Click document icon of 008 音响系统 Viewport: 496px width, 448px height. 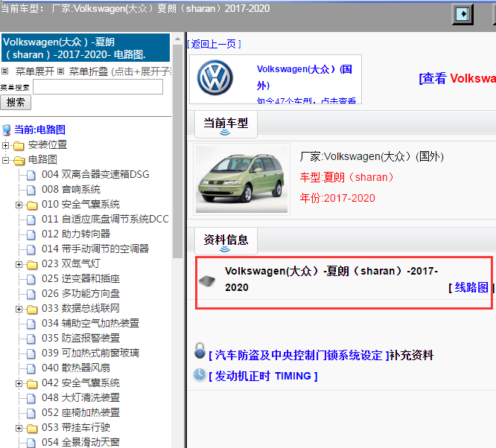tap(31, 190)
